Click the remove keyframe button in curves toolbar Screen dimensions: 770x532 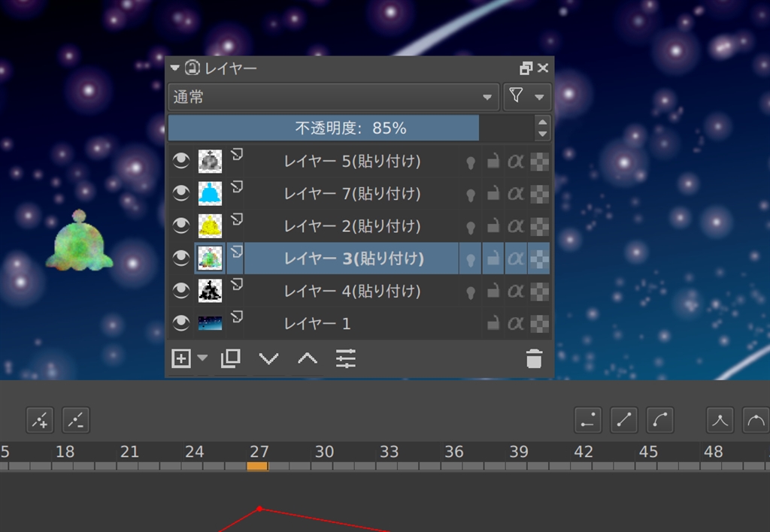pyautogui.click(x=76, y=419)
